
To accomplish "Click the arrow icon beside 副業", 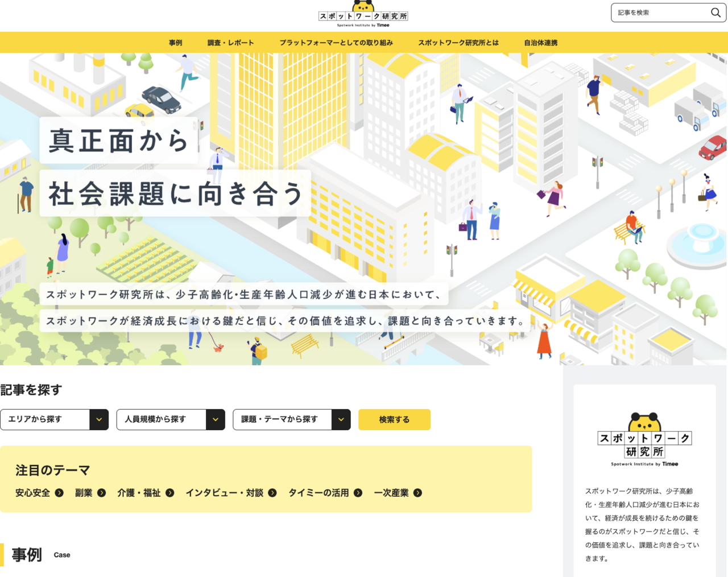I will pos(101,493).
